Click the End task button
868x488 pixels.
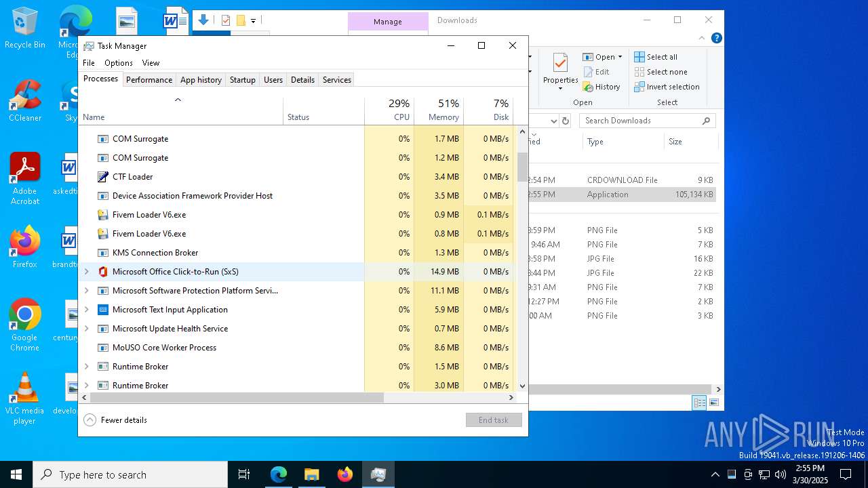coord(493,420)
